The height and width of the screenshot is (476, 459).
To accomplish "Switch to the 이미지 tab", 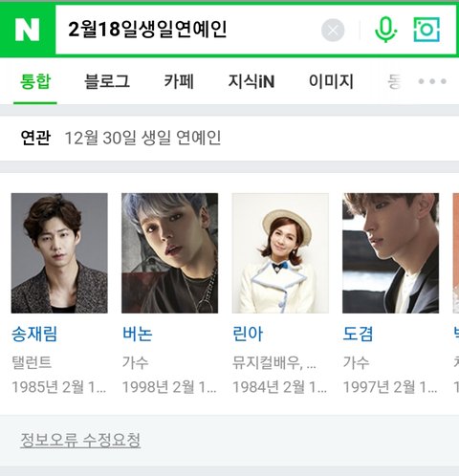I will click(x=331, y=81).
